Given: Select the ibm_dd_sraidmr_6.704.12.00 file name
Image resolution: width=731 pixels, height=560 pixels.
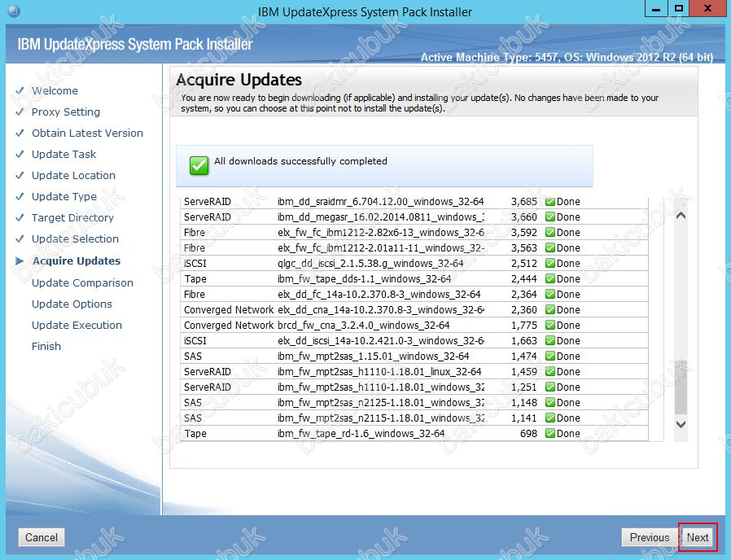Looking at the screenshot, I should point(380,201).
